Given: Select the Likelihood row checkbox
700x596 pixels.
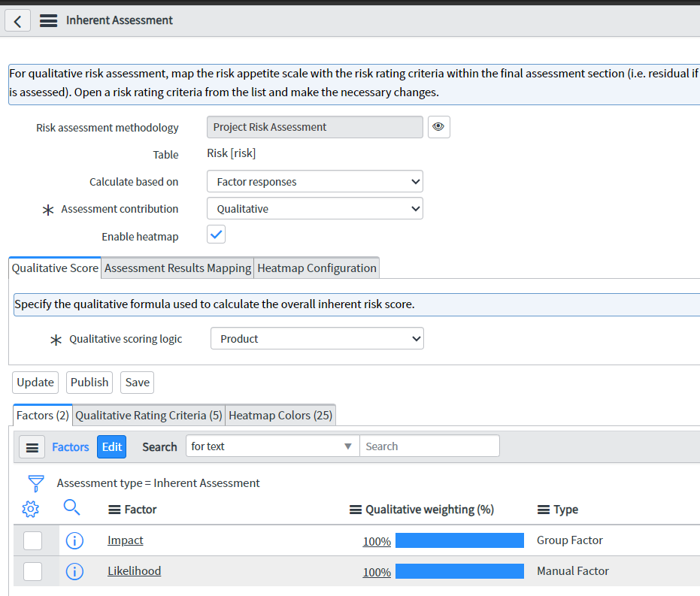Looking at the screenshot, I should 32,571.
